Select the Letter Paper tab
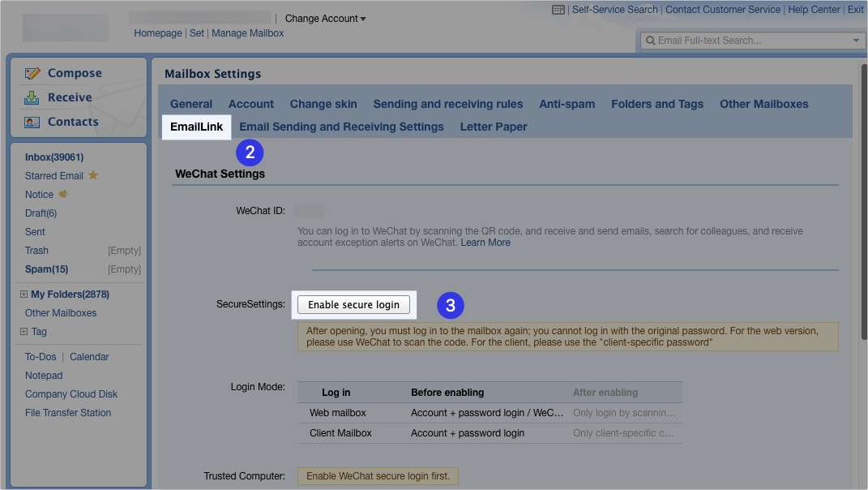 (x=493, y=127)
